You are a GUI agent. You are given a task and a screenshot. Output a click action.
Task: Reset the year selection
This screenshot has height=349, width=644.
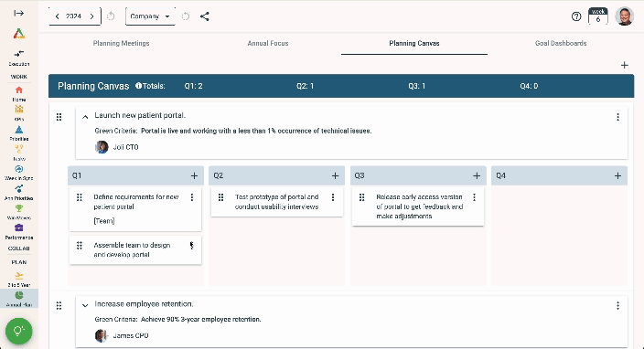click(x=111, y=16)
